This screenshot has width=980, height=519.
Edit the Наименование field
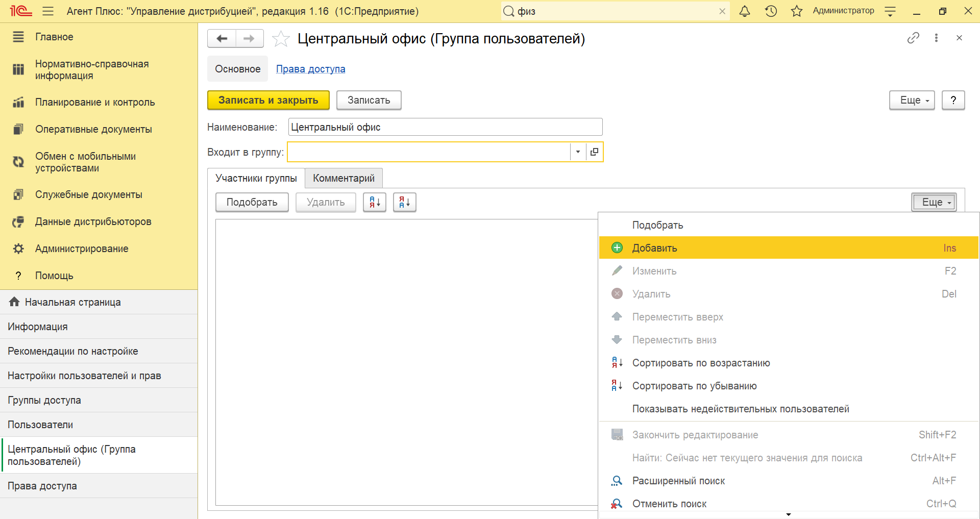[x=445, y=127]
